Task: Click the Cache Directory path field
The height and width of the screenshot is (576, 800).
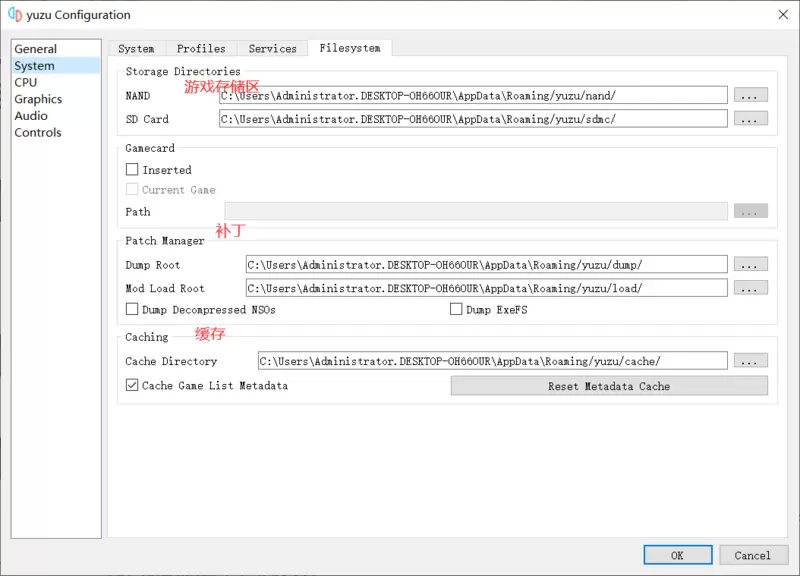Action: point(492,361)
